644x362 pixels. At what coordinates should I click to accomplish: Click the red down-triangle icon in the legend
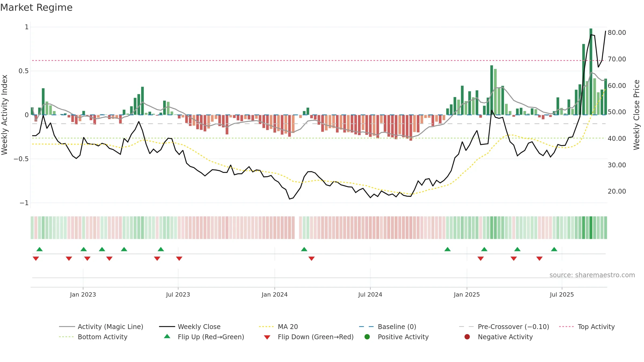point(267,337)
